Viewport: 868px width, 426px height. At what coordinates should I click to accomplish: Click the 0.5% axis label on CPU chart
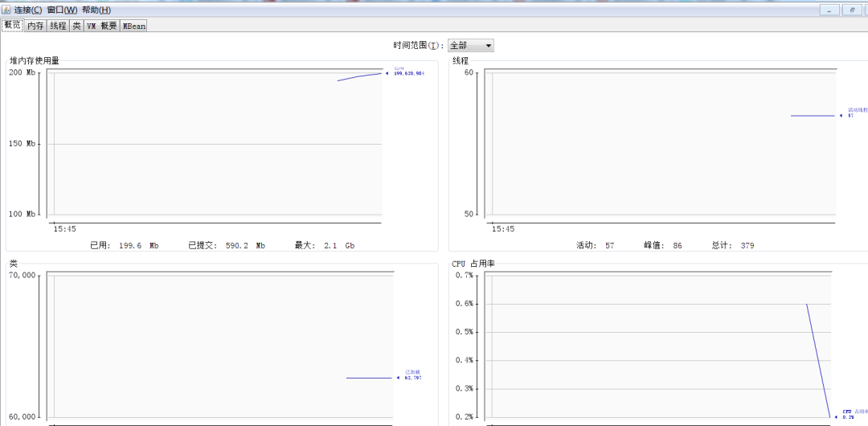pyautogui.click(x=465, y=332)
